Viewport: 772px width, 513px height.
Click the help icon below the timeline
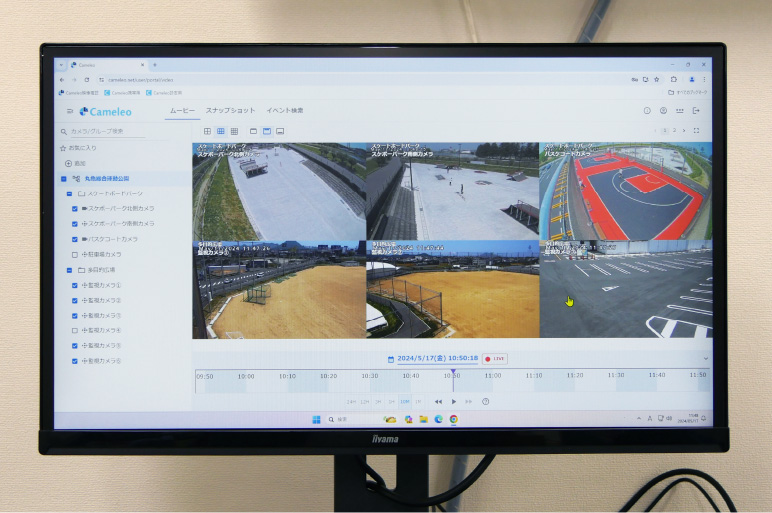coord(485,401)
